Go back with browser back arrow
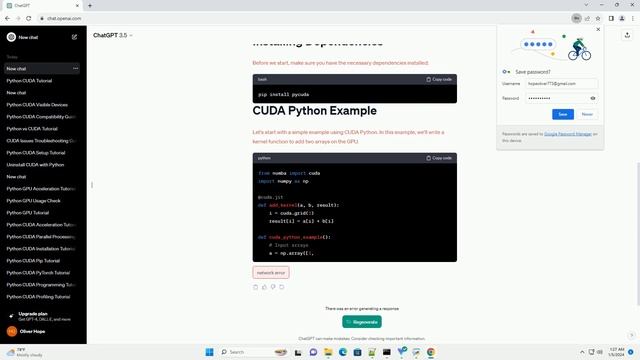The width and height of the screenshot is (640, 360). pos(7,18)
